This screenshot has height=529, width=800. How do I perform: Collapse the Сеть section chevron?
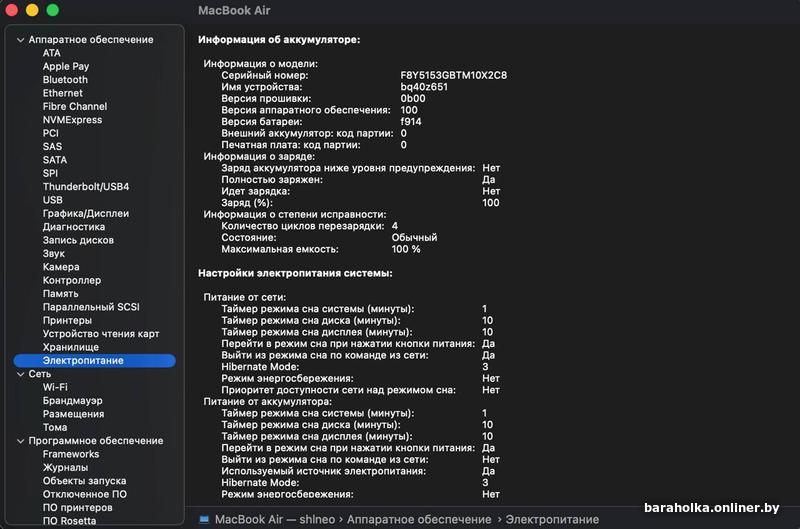point(20,374)
